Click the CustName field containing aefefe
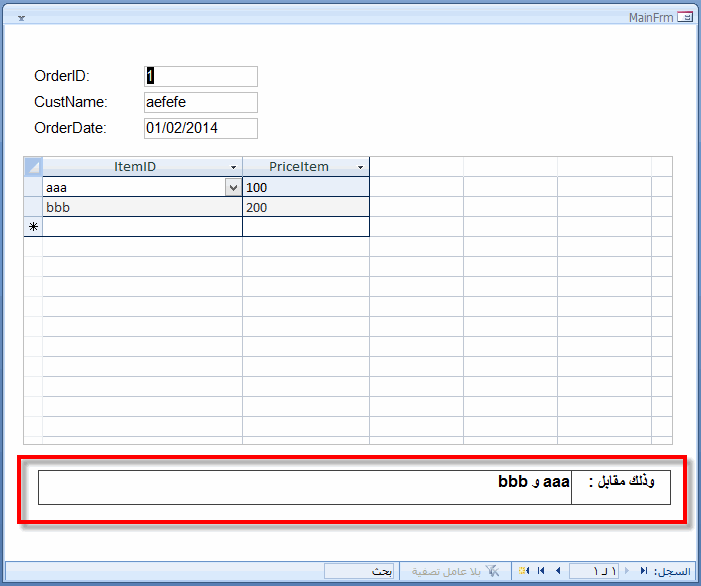Image resolution: width=701 pixels, height=586 pixels. click(x=201, y=102)
